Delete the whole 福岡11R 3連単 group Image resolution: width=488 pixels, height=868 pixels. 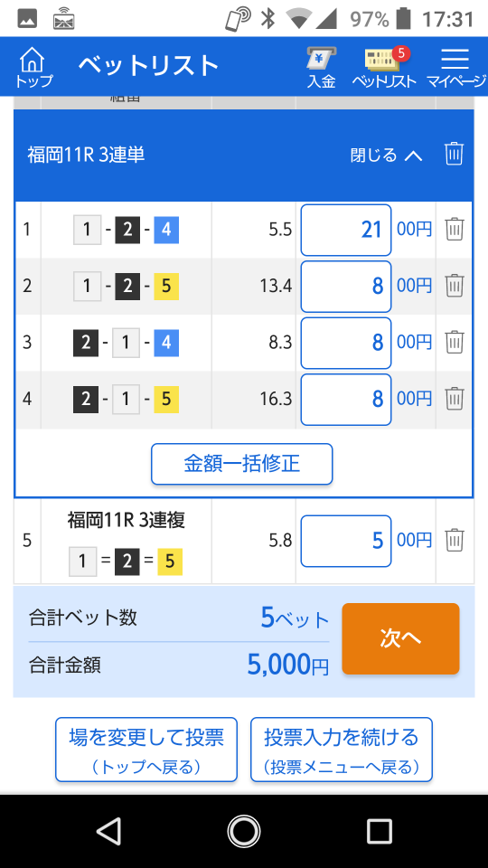pos(454,155)
